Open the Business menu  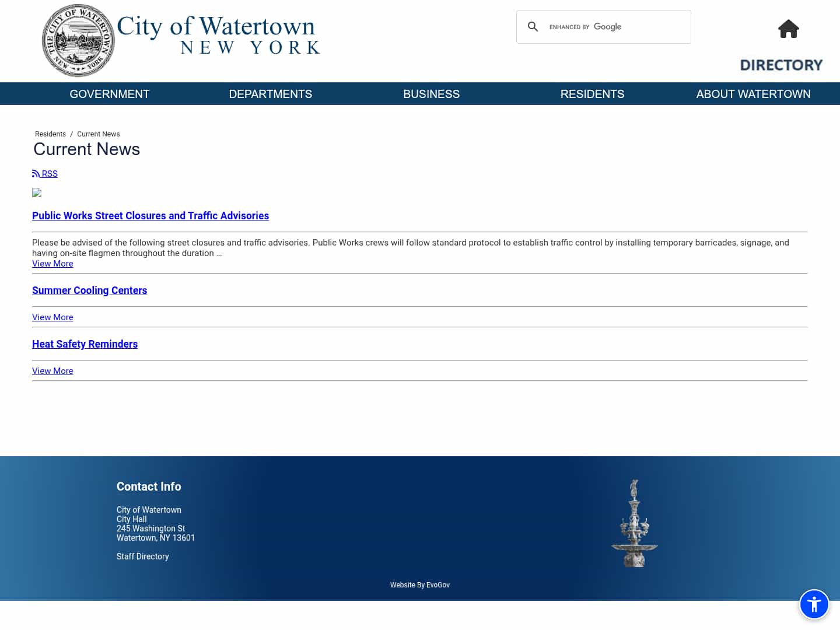(x=432, y=94)
